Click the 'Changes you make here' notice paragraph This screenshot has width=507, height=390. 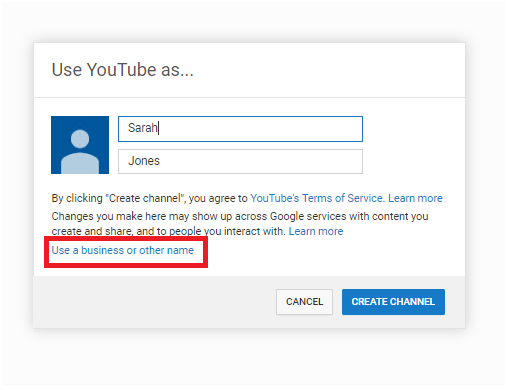click(240, 224)
